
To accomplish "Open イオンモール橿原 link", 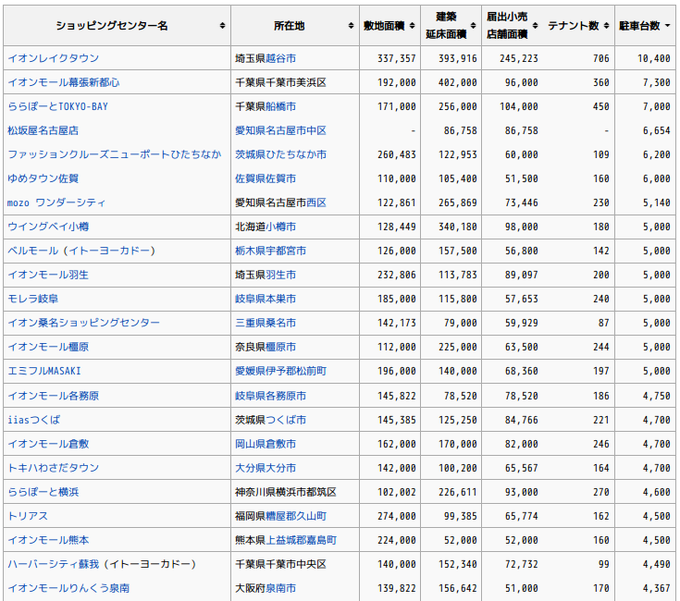I will pyautogui.click(x=48, y=347).
